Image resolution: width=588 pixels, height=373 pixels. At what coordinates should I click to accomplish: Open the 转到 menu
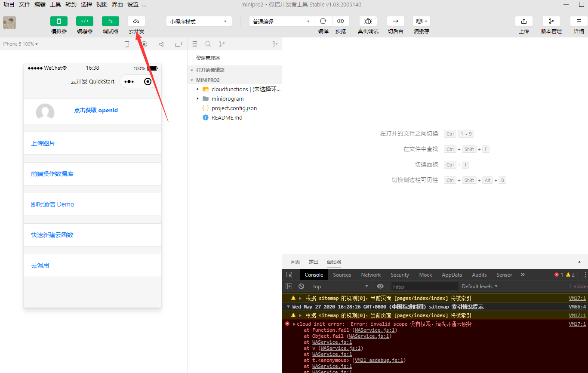point(71,4)
